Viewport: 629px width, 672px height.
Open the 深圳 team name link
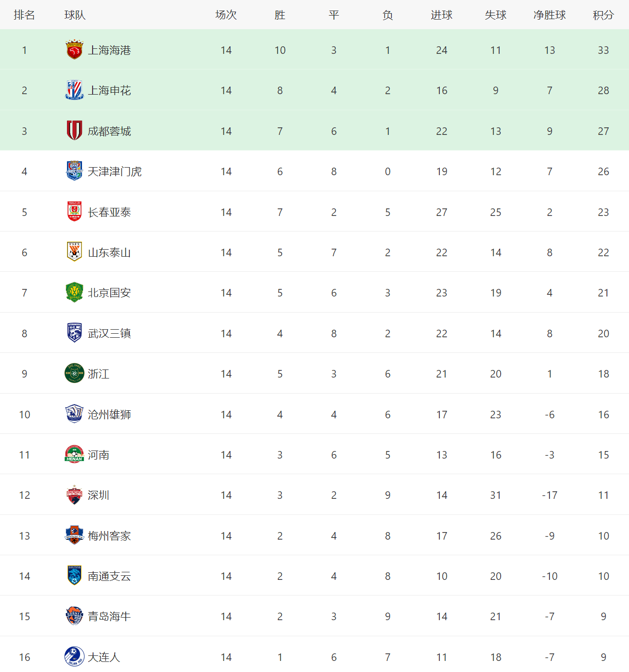click(x=99, y=495)
